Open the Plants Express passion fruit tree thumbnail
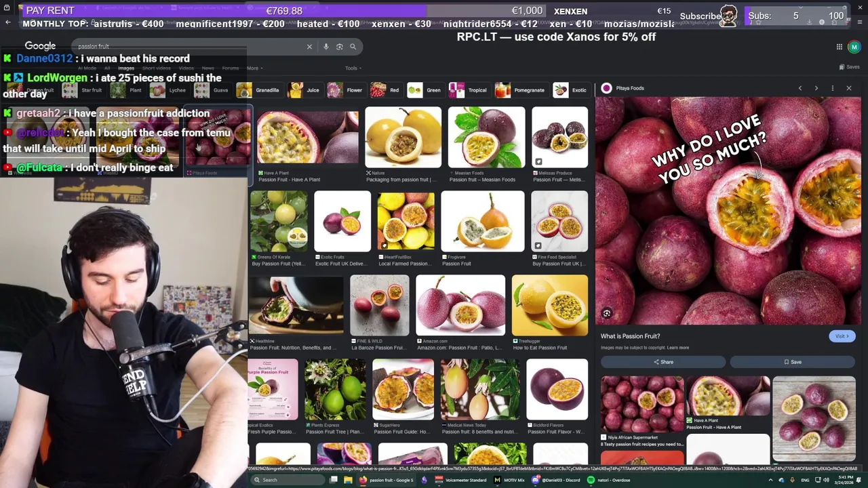Viewport: 868px width, 488px height. (x=335, y=390)
